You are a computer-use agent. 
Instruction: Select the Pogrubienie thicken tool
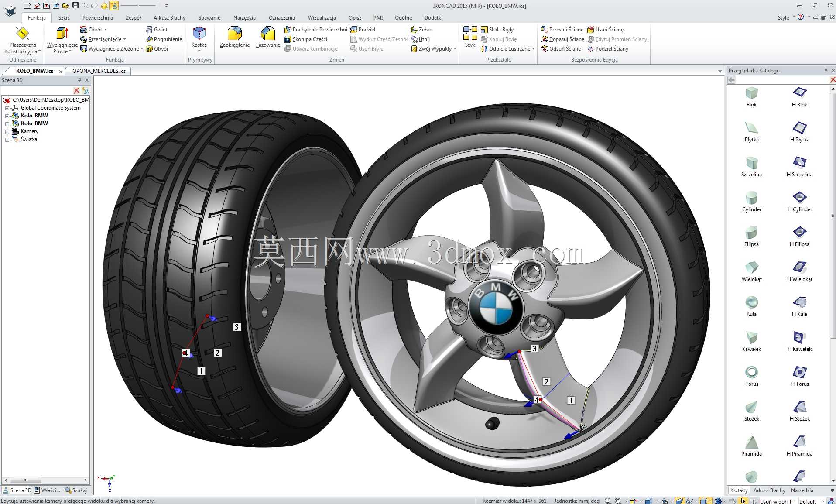[x=164, y=39]
